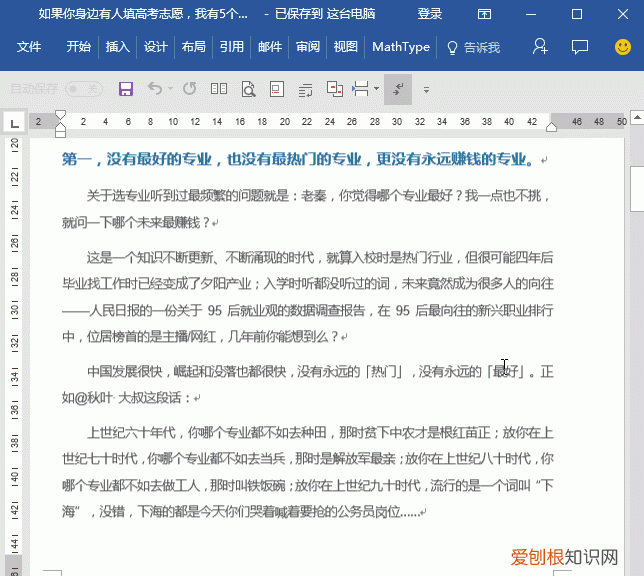Click the line starting 毕业找工作时已经变成了
Image resolution: width=644 pixels, height=576 pixels.
(x=308, y=284)
